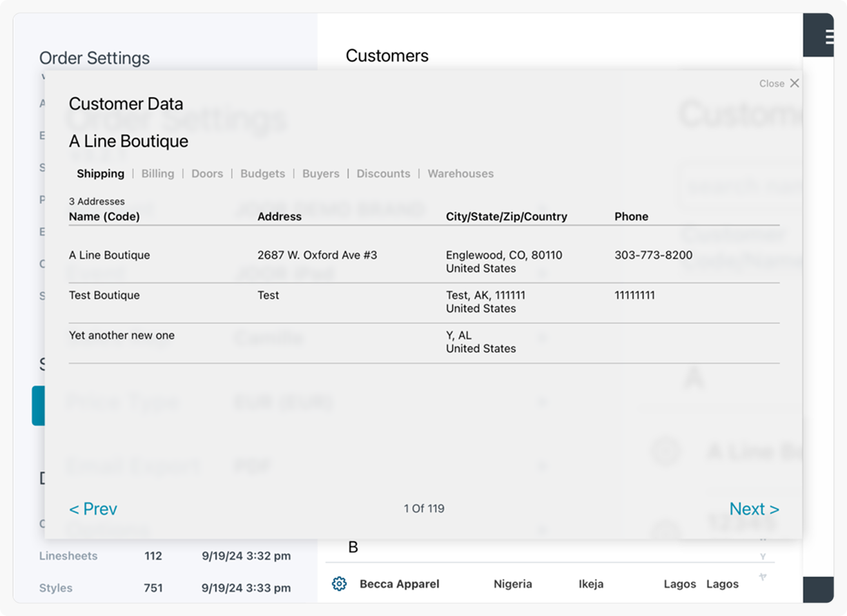Switch to the Billing tab
The width and height of the screenshot is (847, 616).
pos(158,173)
